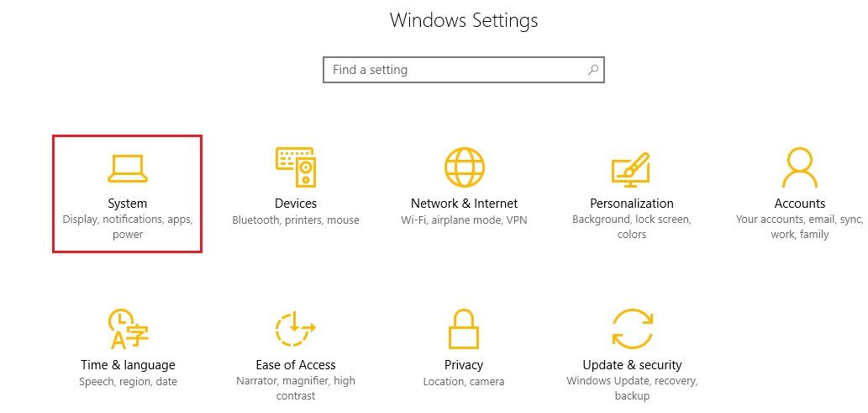Select the Privacy label text
Viewport: 868px width, 413px height.
click(464, 365)
